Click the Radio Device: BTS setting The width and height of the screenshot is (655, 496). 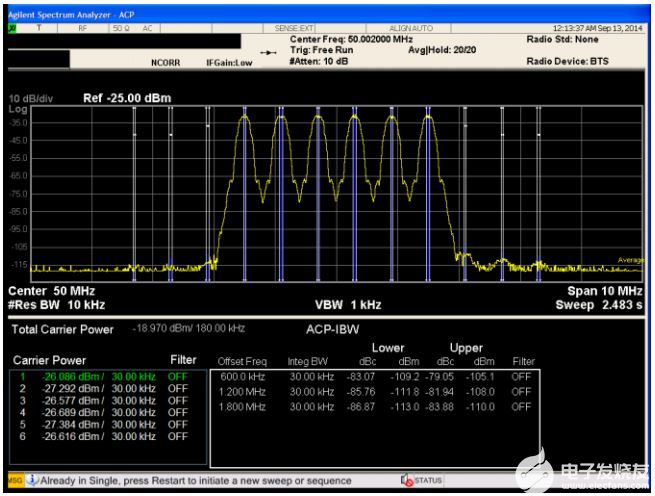(568, 60)
